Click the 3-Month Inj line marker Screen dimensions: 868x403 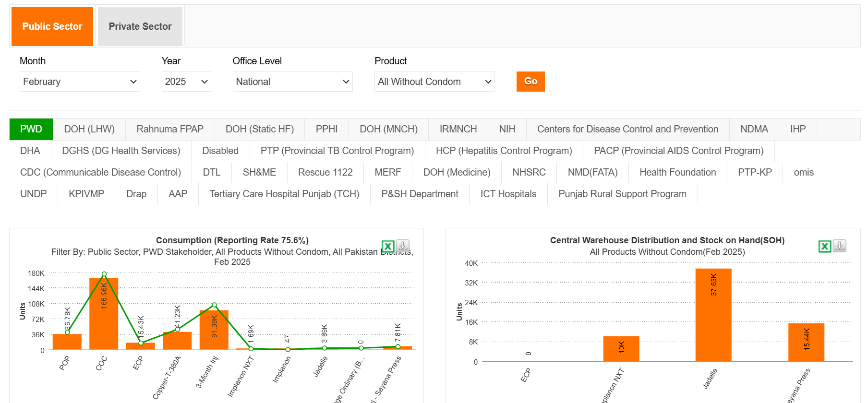pos(214,305)
